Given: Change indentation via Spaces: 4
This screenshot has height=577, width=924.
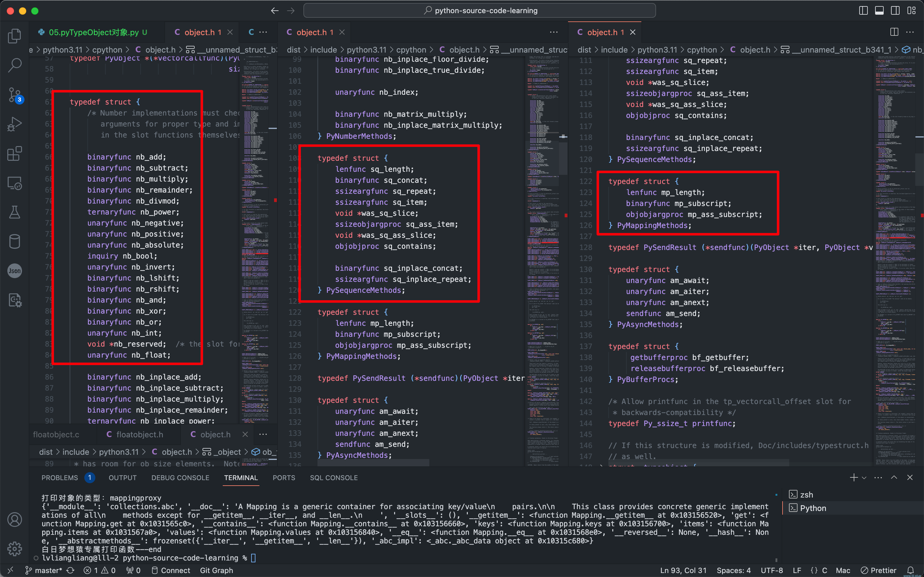Looking at the screenshot, I should [733, 570].
